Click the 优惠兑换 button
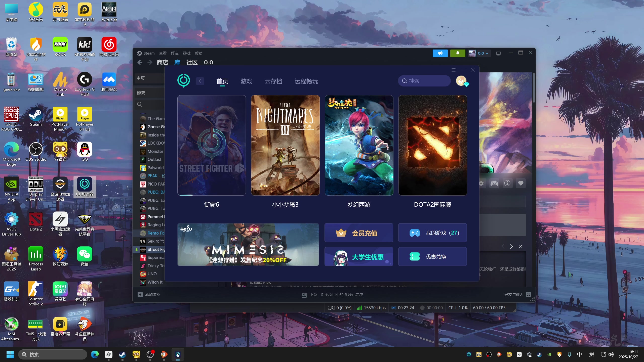Viewport: 644px width, 362px height. click(x=432, y=257)
